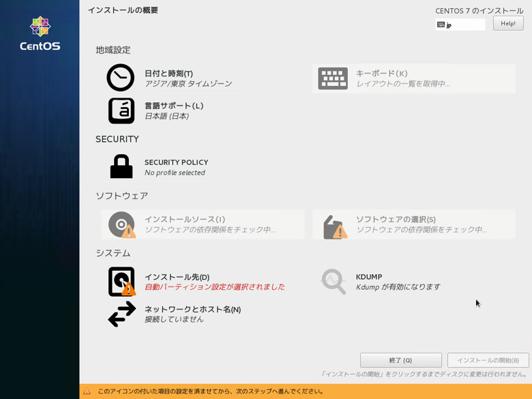The height and width of the screenshot is (399, 532).
Task: Open SECURITY POLICY settings label
Action: point(177,162)
